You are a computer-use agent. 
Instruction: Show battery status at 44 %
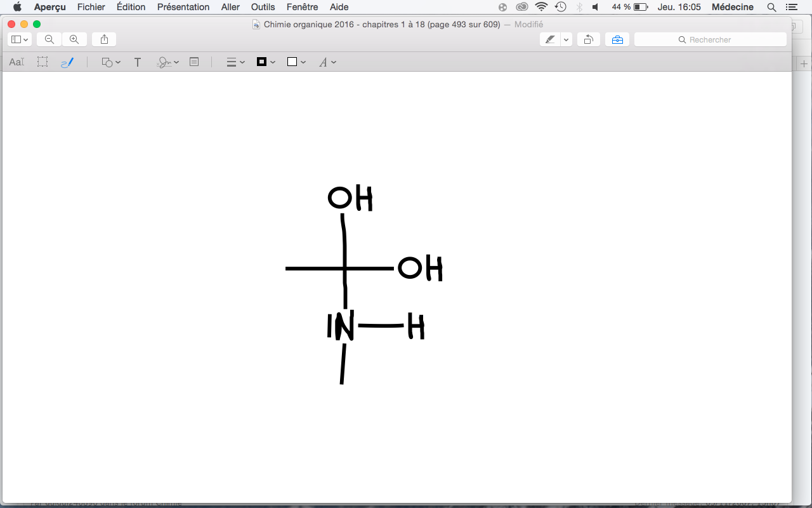tap(629, 7)
